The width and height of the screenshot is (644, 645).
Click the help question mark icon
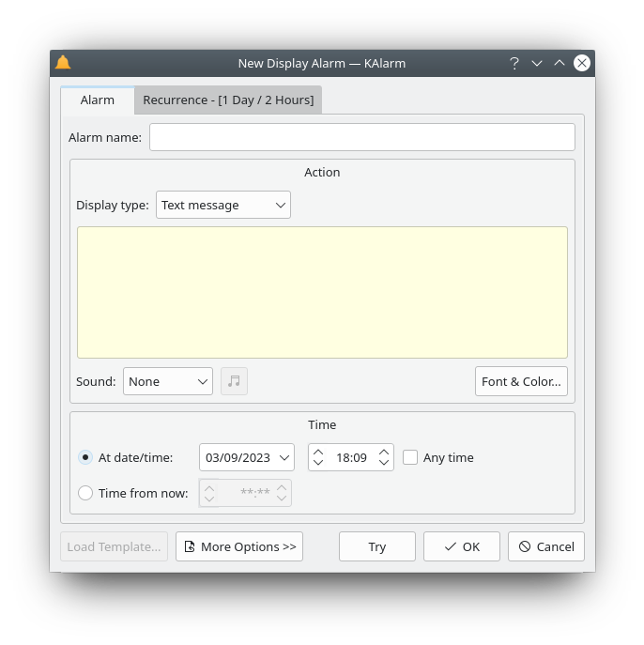pos(514,63)
